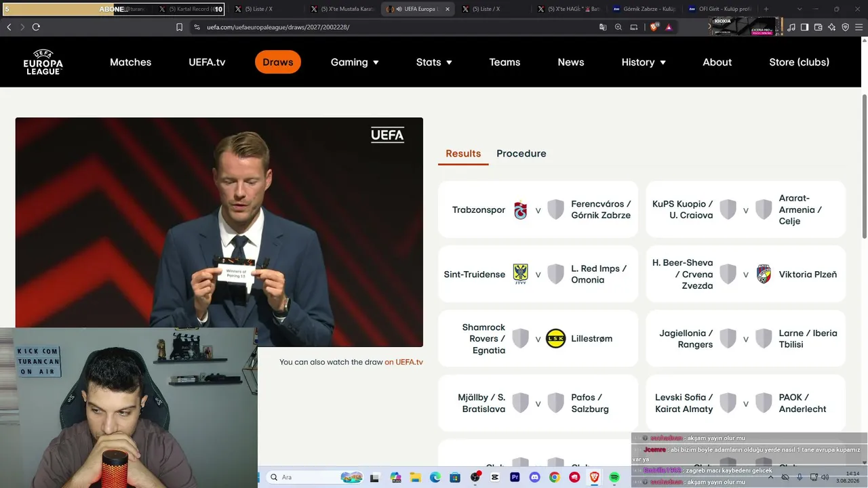
Task: Click the Sint-Truidense club crest
Action: (520, 274)
